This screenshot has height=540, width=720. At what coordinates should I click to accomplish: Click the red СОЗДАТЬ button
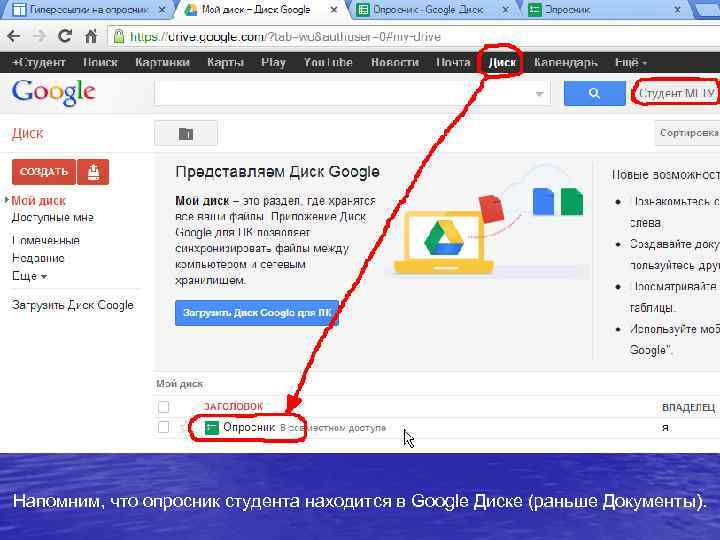pyautogui.click(x=44, y=172)
